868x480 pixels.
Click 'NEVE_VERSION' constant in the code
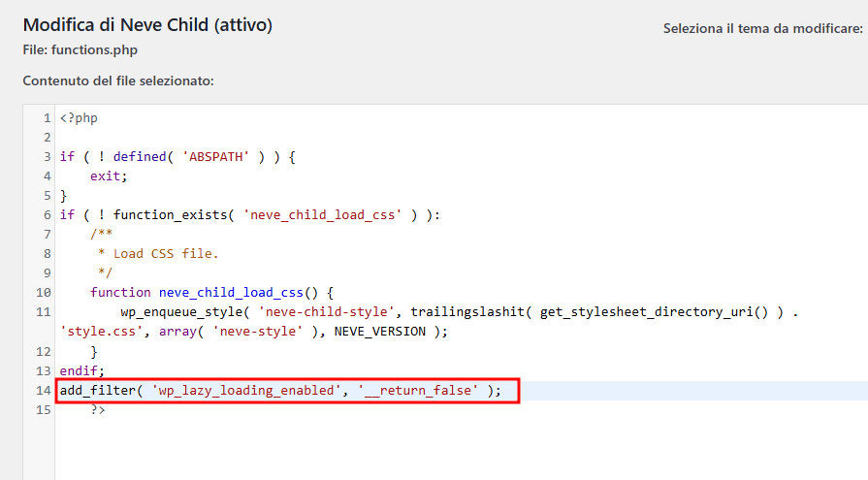[380, 331]
